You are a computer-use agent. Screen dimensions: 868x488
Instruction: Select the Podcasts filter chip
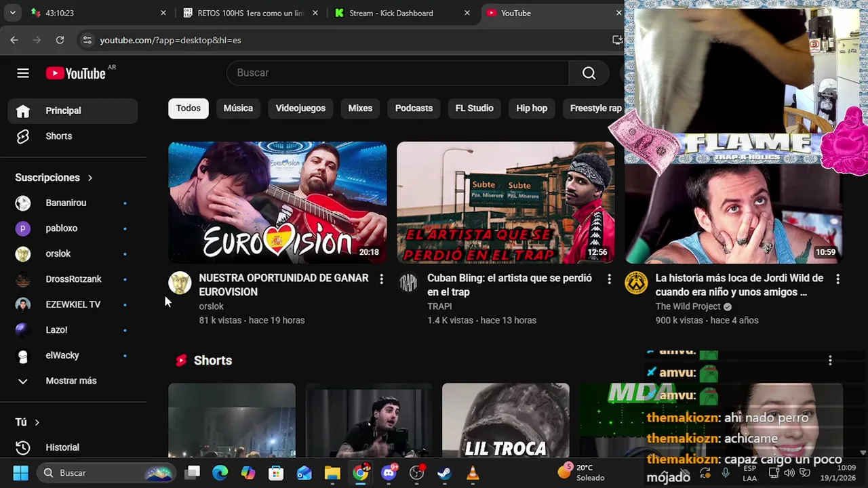pos(414,108)
